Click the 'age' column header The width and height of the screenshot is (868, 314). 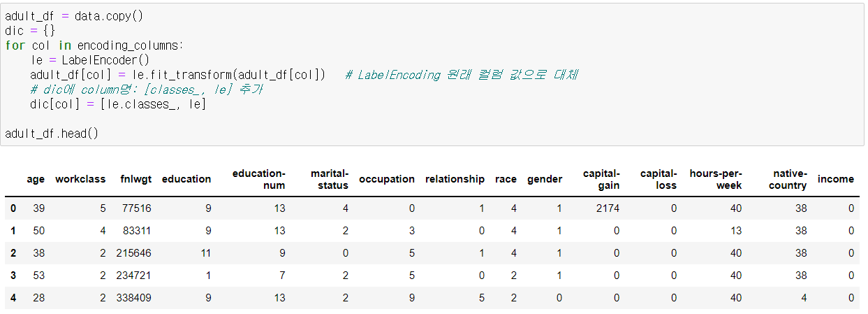(x=36, y=179)
